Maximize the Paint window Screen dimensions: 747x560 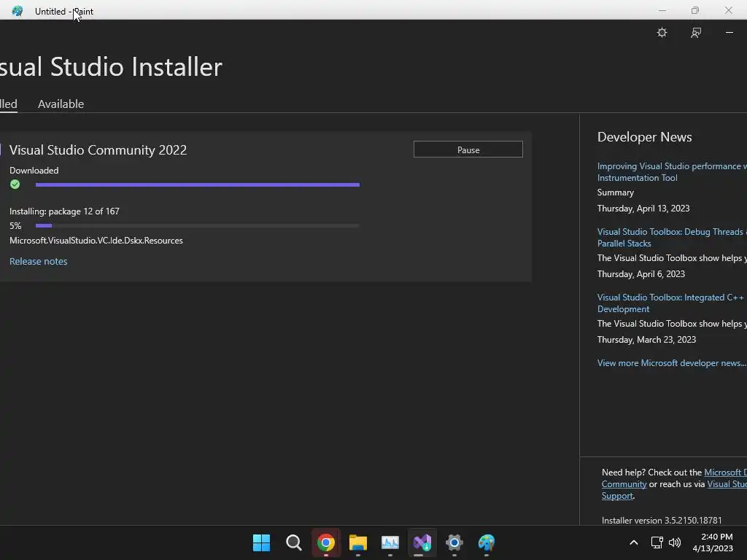pos(695,10)
